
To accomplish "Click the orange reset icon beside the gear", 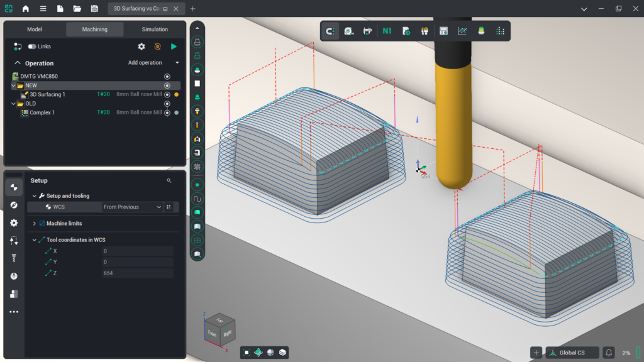I will 157,47.
